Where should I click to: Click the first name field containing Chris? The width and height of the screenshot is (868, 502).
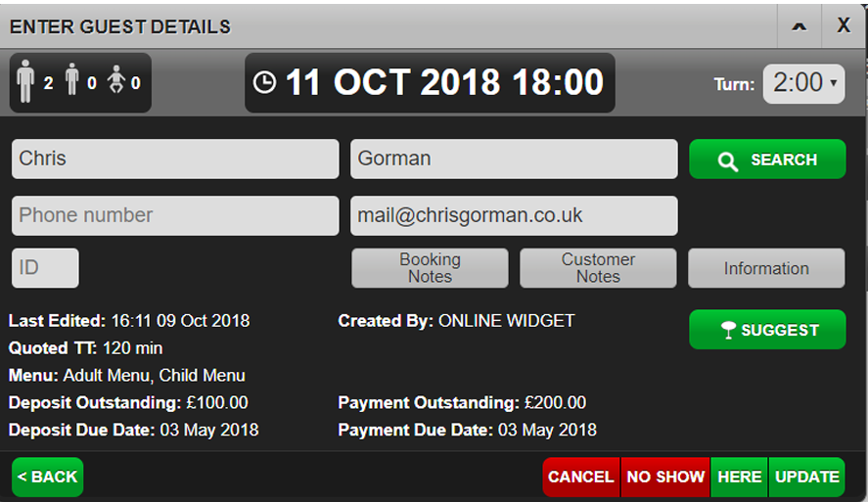coord(175,159)
